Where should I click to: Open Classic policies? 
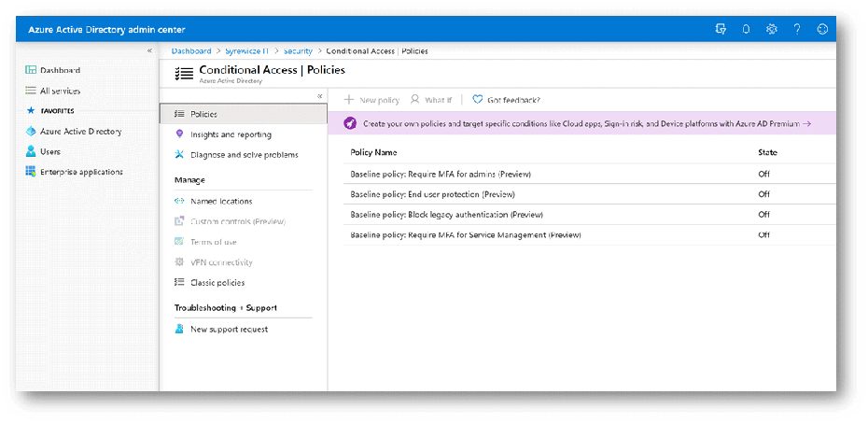[x=217, y=282]
